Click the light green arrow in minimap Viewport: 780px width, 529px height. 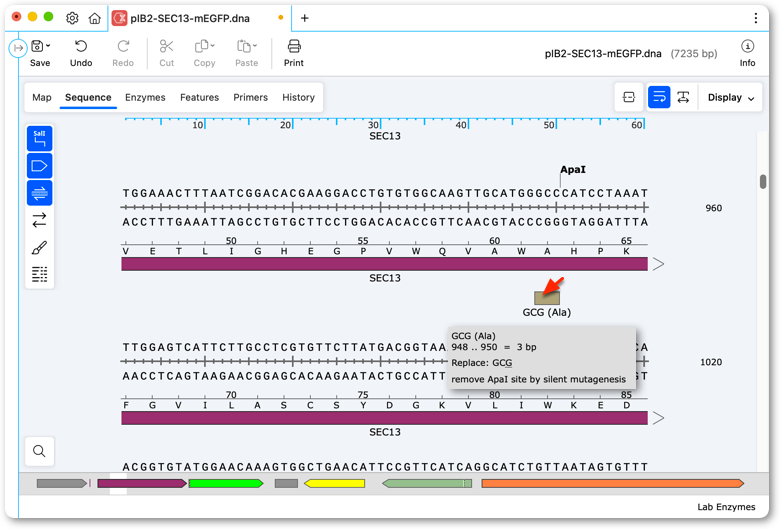(427, 483)
